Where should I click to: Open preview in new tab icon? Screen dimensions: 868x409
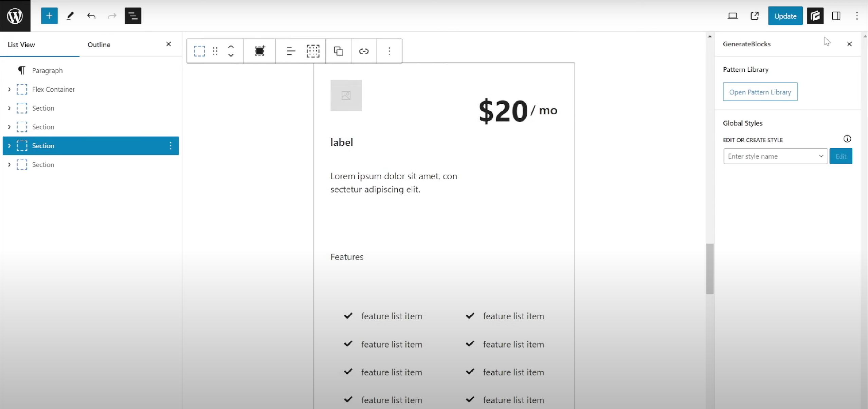pyautogui.click(x=755, y=16)
